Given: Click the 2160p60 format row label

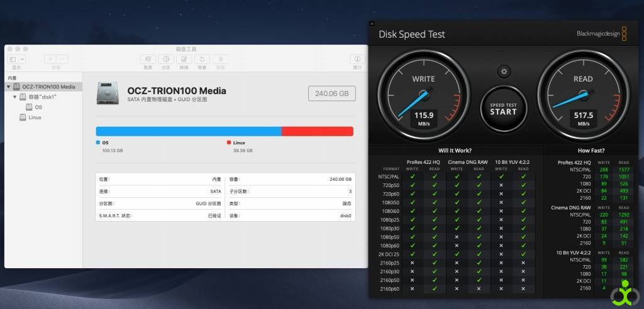Looking at the screenshot, I should pos(391,288).
